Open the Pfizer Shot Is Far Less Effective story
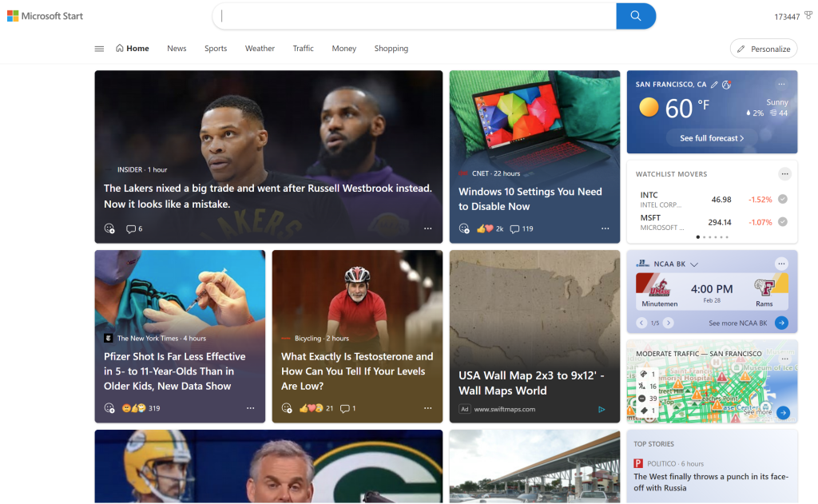Image resolution: width=818 pixels, height=504 pixels. click(x=175, y=371)
